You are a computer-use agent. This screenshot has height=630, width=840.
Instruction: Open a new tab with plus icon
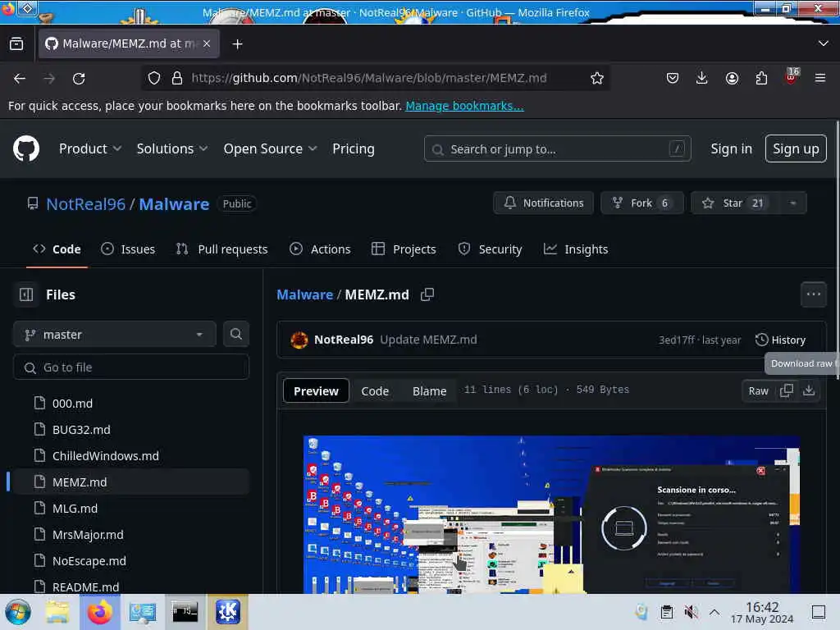click(237, 44)
